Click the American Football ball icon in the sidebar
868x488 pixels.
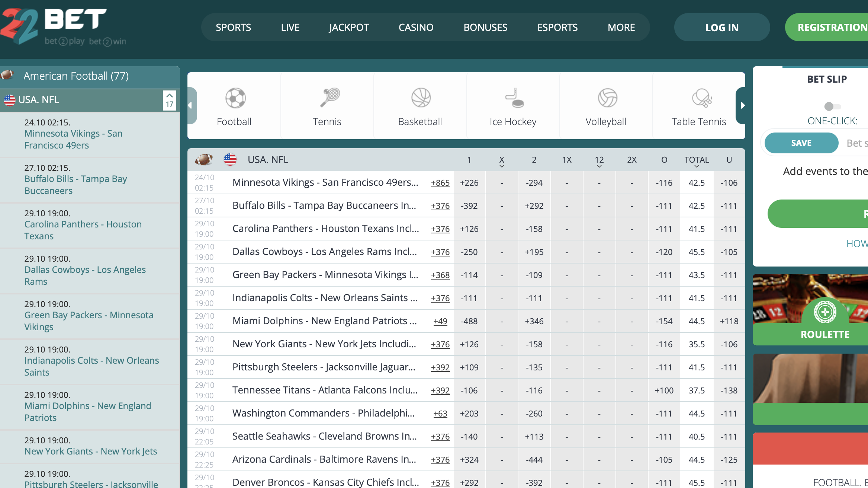pos(7,75)
